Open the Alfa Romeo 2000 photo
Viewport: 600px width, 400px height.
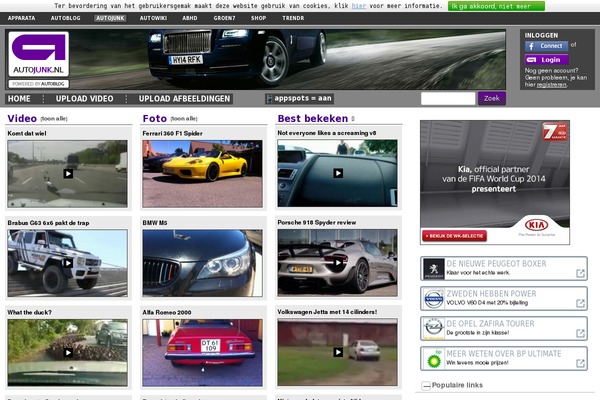point(202,353)
